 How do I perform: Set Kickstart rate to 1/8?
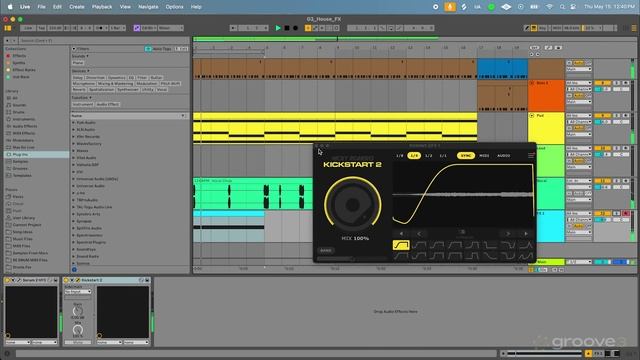click(400, 156)
